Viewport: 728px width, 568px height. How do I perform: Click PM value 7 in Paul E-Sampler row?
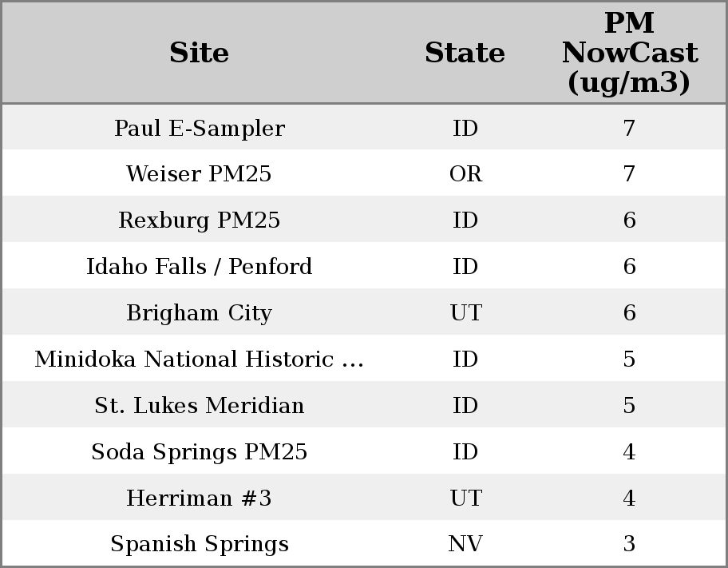[x=629, y=128]
